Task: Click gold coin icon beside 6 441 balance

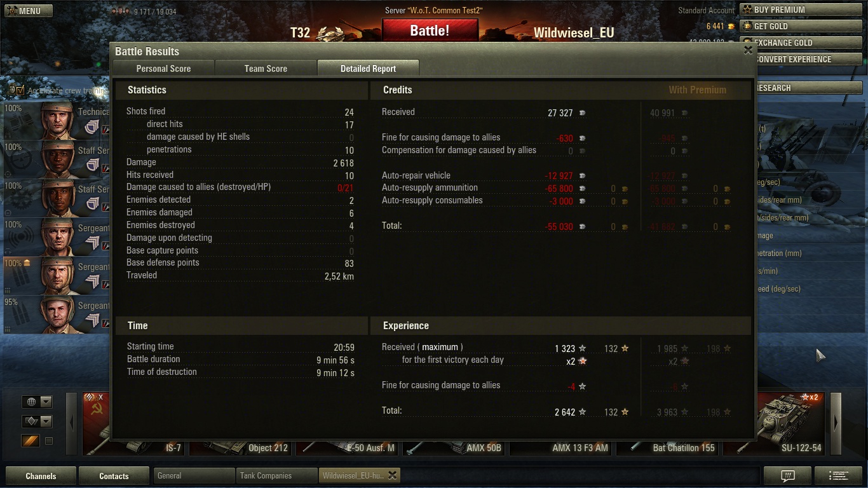Action: 730,27
